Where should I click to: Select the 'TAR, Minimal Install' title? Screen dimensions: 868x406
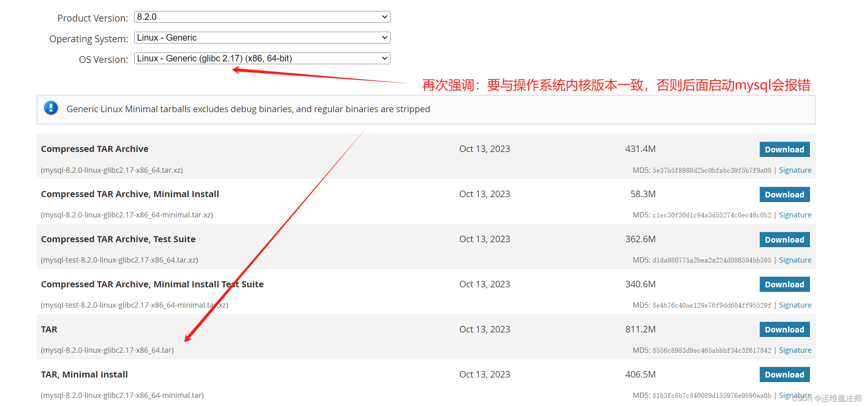point(85,375)
